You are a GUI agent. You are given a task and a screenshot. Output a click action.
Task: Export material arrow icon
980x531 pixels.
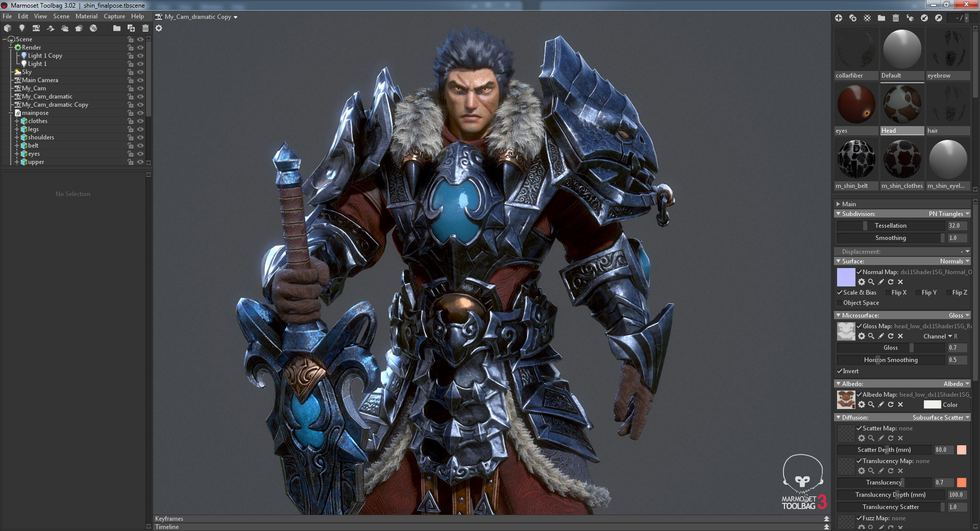tap(939, 18)
